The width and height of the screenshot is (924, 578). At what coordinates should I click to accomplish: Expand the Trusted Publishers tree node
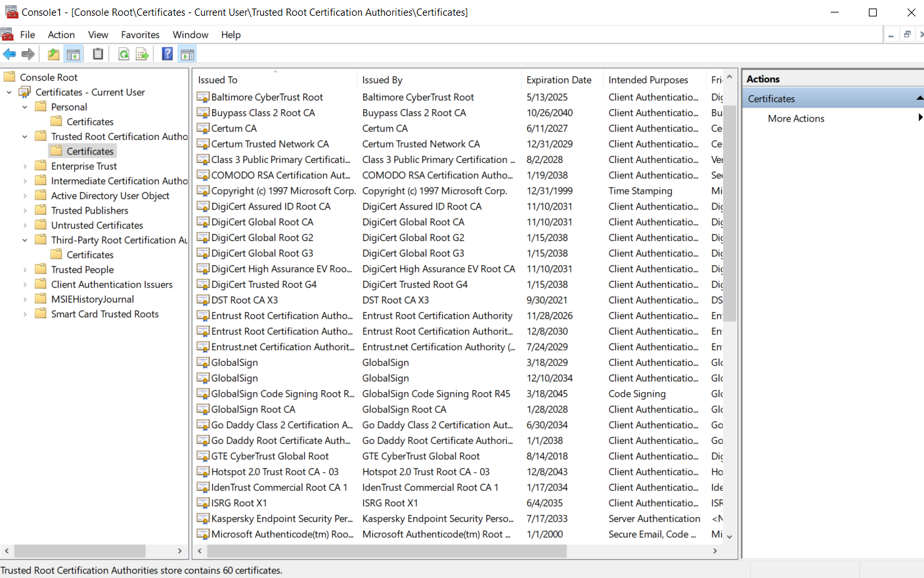[x=25, y=211]
